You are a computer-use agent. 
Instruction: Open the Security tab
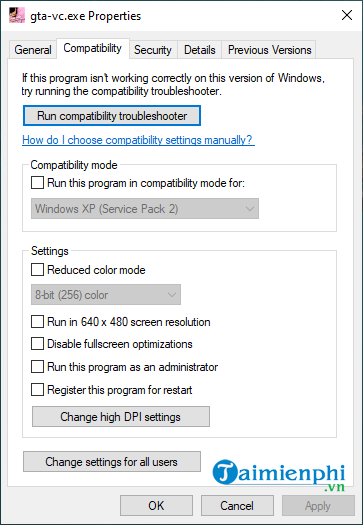coord(153,50)
